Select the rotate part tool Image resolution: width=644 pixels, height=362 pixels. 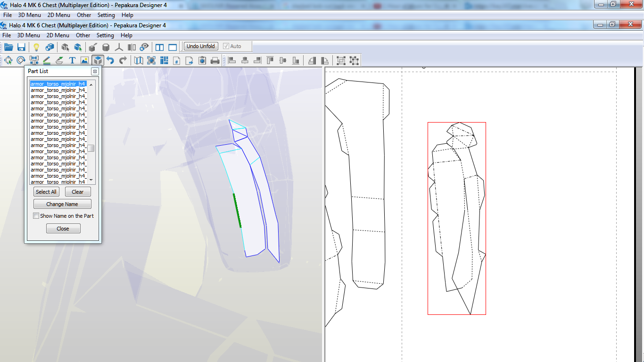pyautogui.click(x=21, y=60)
